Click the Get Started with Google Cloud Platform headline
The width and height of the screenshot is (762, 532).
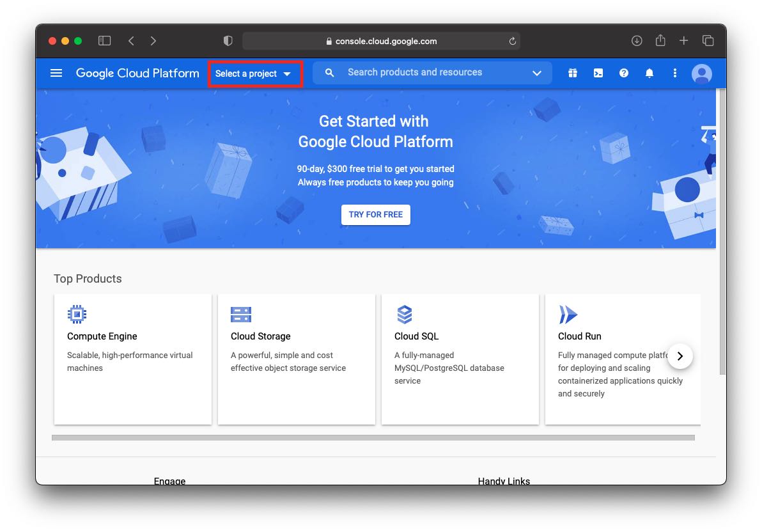[x=375, y=131]
